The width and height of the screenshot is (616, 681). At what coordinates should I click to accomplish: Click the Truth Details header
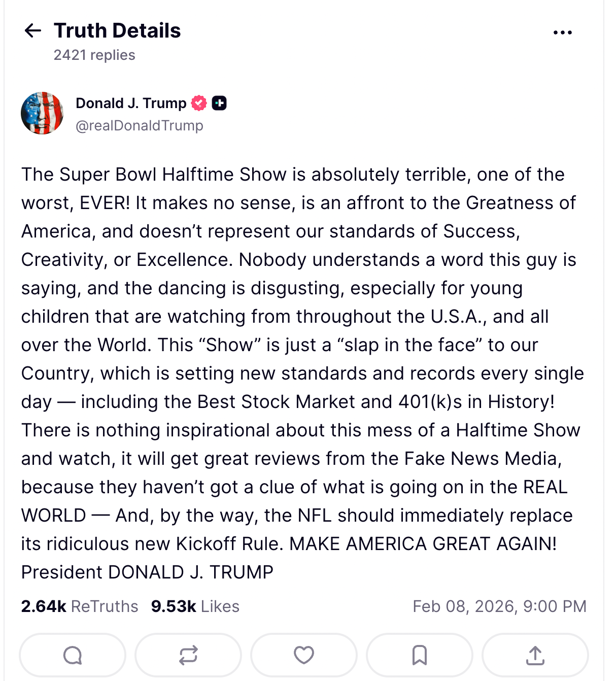pyautogui.click(x=117, y=30)
